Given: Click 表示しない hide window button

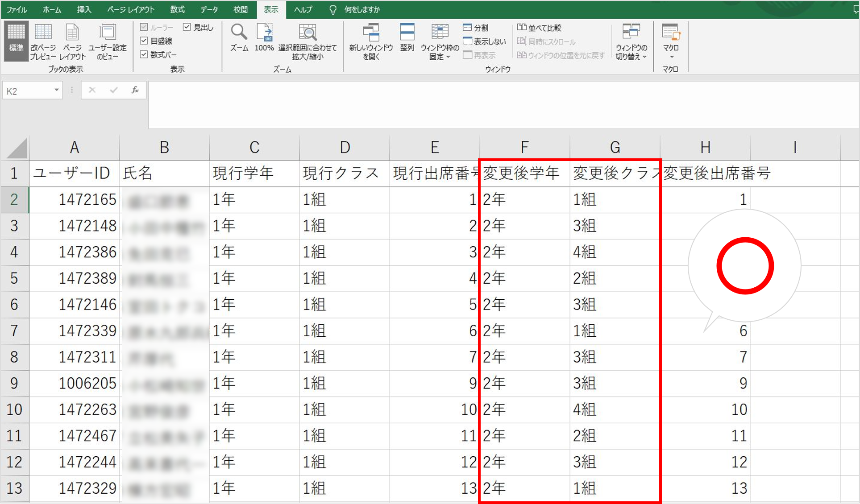Looking at the screenshot, I should tap(485, 41).
